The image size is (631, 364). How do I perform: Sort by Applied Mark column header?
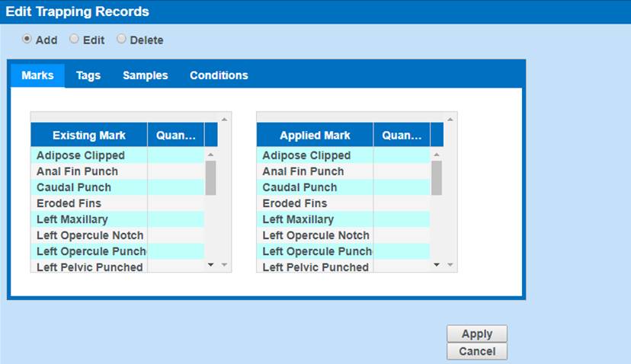pyautogui.click(x=315, y=135)
